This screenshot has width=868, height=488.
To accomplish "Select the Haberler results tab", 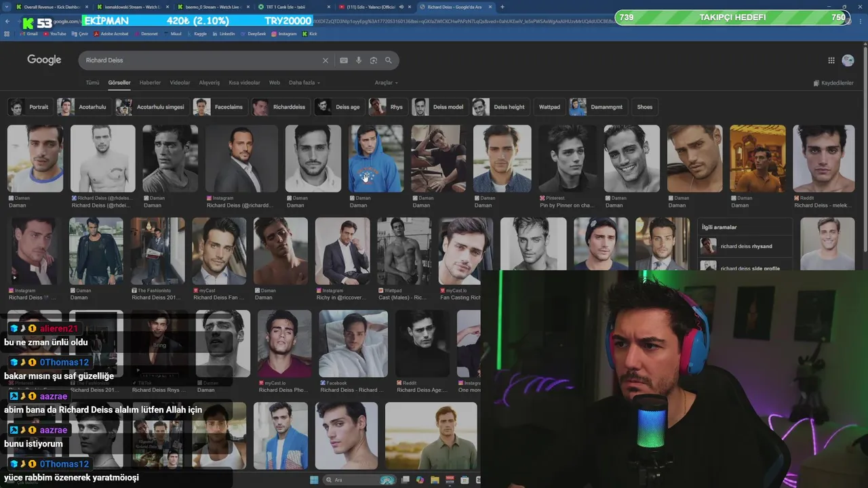I will pos(150,83).
